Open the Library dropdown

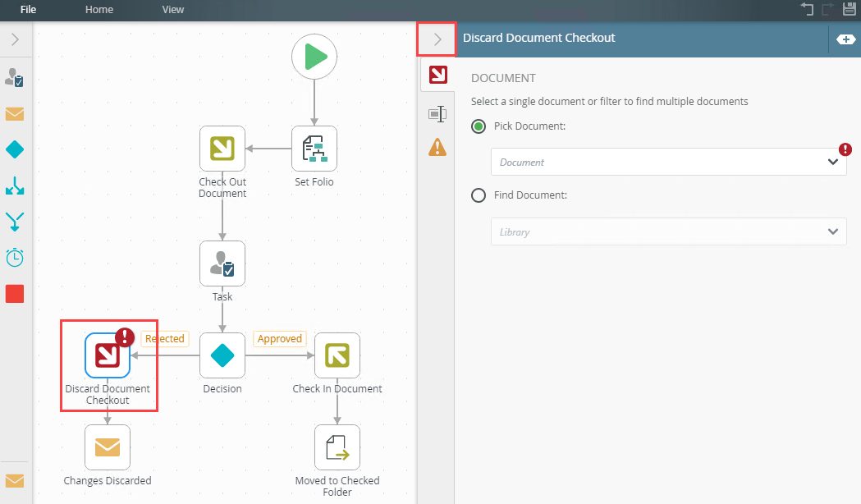click(668, 231)
